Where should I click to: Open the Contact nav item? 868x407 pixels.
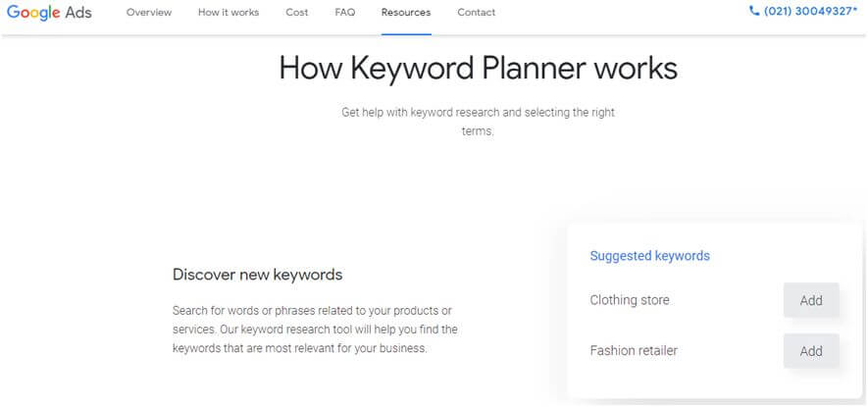pos(476,12)
